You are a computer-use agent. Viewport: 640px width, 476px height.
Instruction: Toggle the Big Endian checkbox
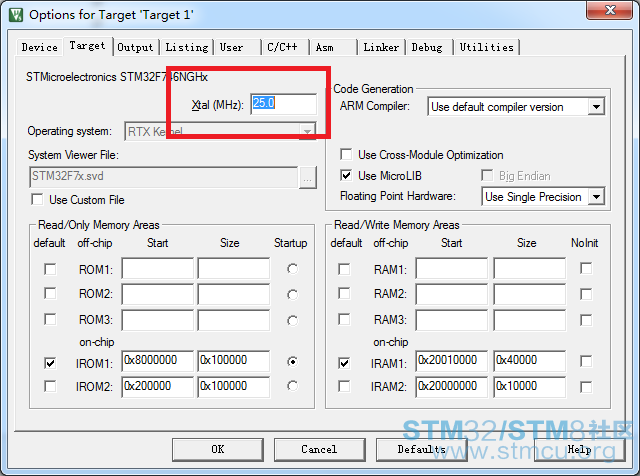click(x=487, y=176)
